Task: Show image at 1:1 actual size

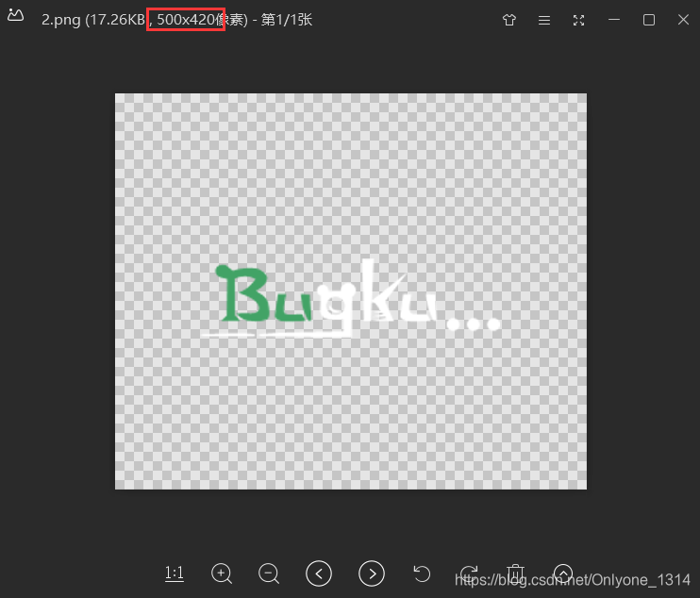Action: click(x=175, y=573)
